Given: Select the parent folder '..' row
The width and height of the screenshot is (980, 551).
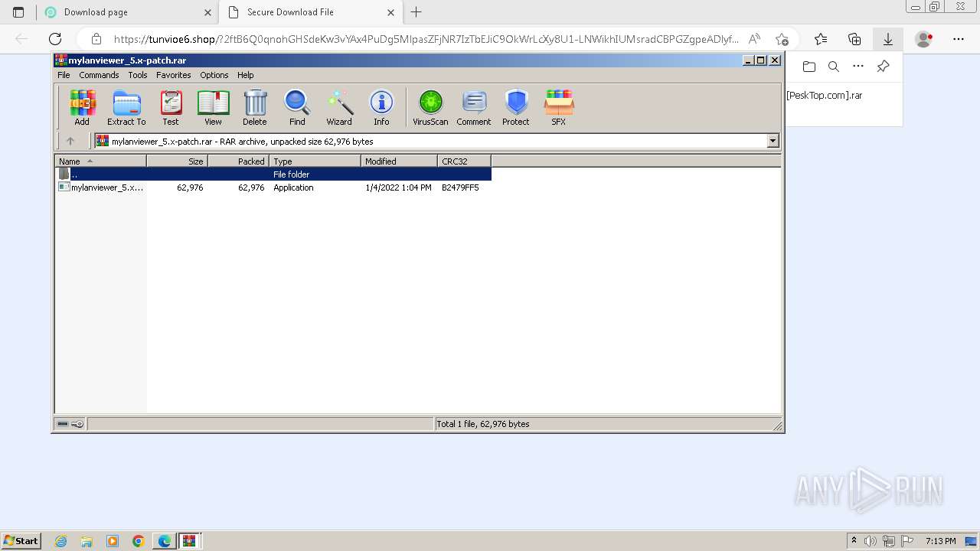Looking at the screenshot, I should coord(273,174).
